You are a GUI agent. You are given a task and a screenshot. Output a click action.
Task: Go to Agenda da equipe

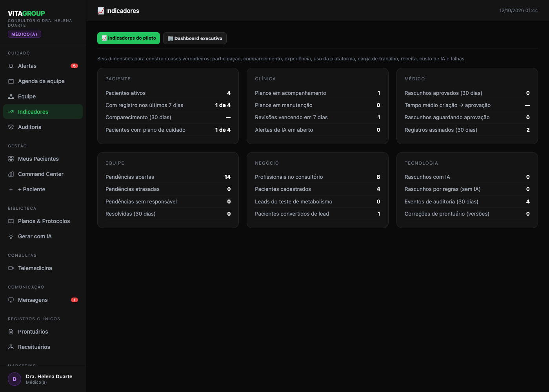tap(43, 81)
